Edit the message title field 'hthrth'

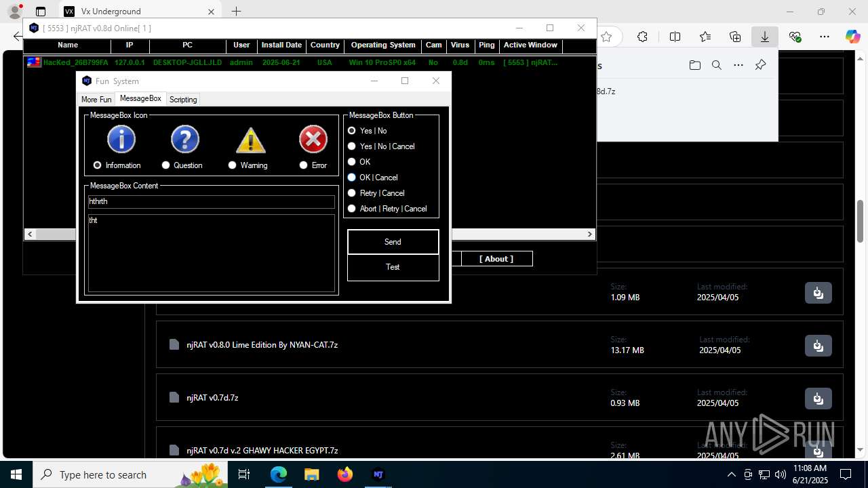[x=212, y=202]
